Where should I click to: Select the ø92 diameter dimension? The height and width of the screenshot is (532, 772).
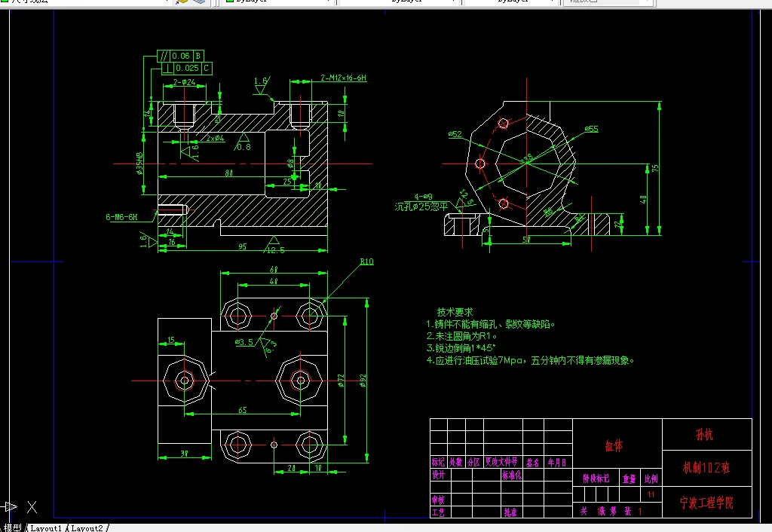point(363,381)
